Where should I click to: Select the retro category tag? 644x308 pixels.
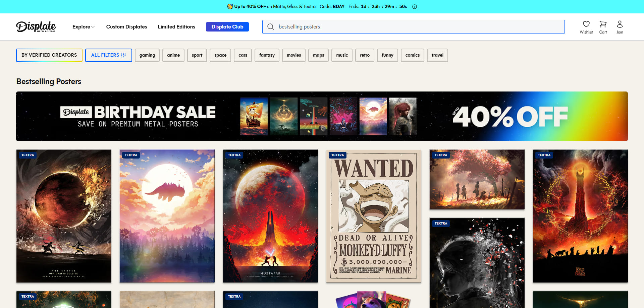(x=365, y=55)
